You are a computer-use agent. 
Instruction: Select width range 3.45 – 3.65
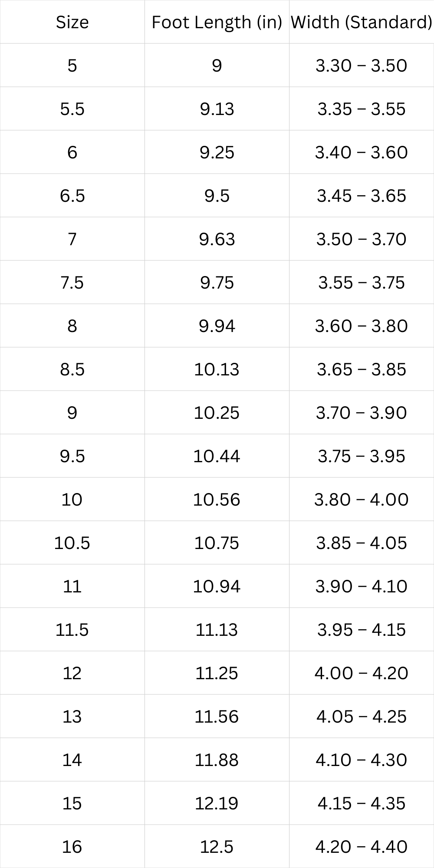(361, 196)
